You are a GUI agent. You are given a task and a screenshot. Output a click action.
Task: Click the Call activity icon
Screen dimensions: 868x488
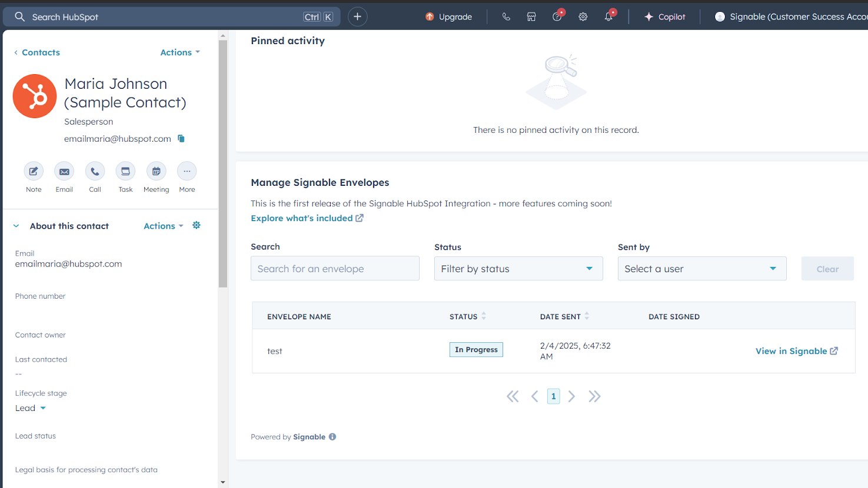(x=95, y=171)
